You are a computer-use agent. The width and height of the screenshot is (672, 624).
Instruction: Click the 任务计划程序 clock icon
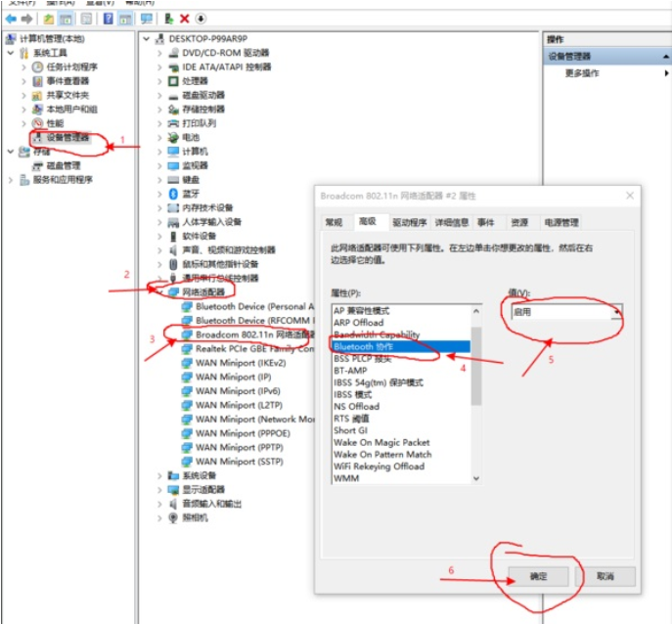pos(38,67)
